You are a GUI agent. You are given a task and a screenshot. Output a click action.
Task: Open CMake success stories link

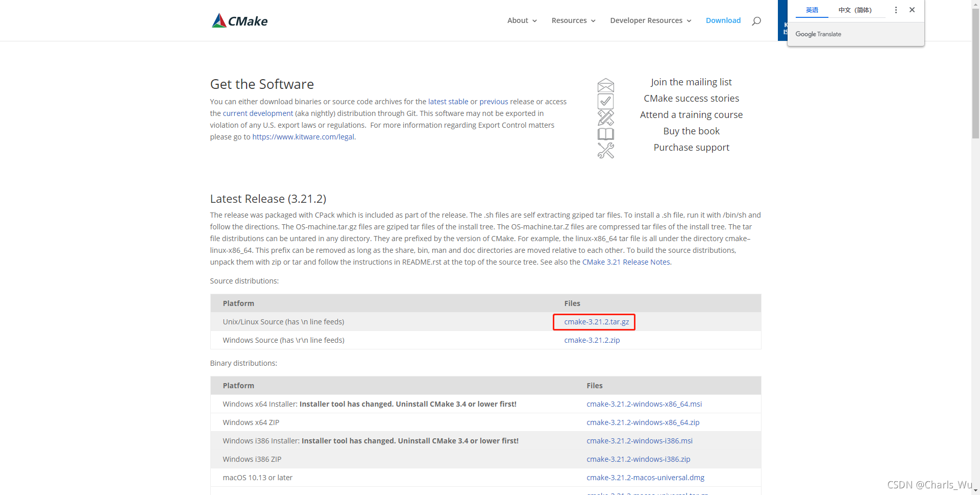pyautogui.click(x=692, y=99)
